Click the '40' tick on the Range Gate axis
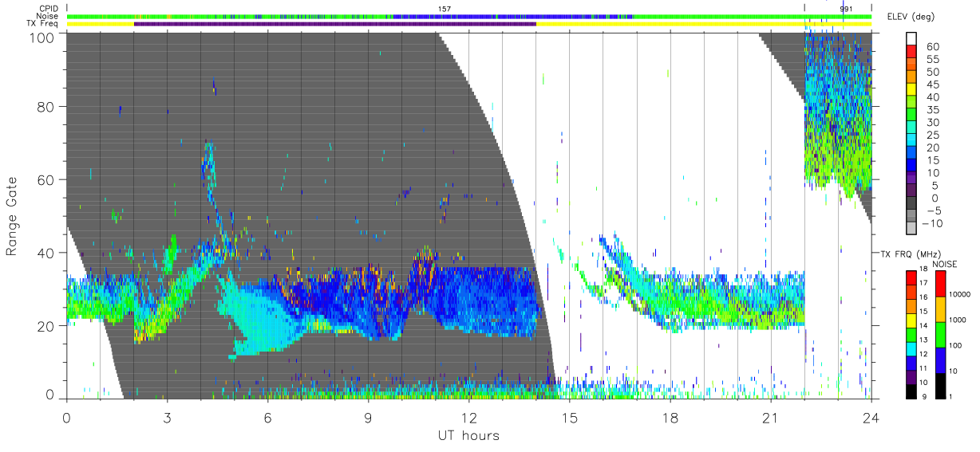Viewport: 980px width, 452px height. pyautogui.click(x=47, y=253)
